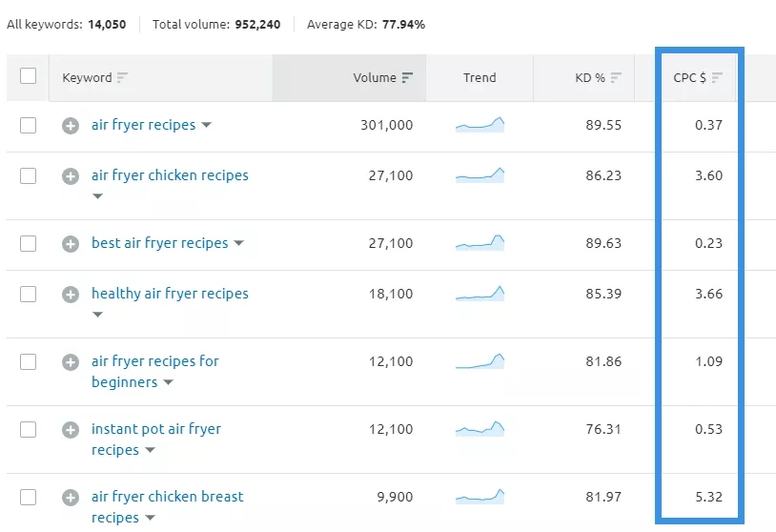Viewport: 776px width, 532px height.
Task: Click the Trend column header
Action: (x=480, y=78)
